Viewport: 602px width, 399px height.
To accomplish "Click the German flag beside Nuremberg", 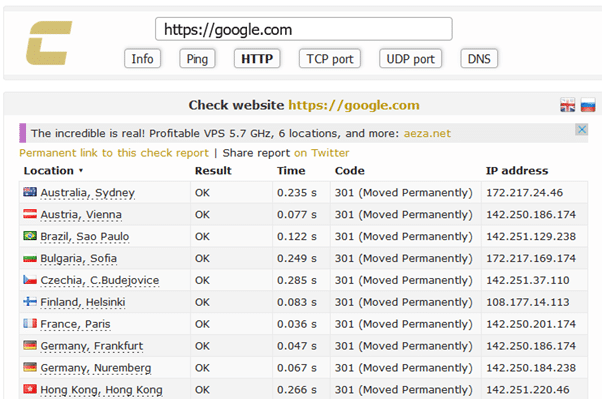I will click(30, 367).
